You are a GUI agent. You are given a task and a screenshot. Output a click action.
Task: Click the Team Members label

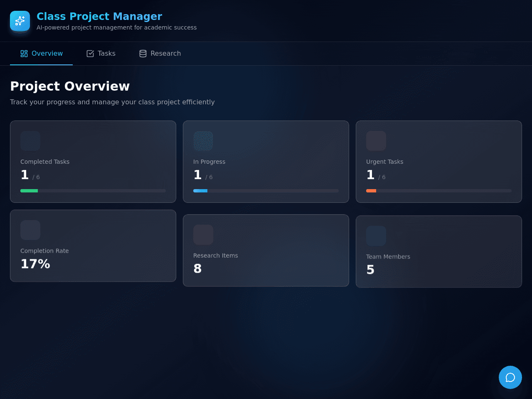coord(388,256)
